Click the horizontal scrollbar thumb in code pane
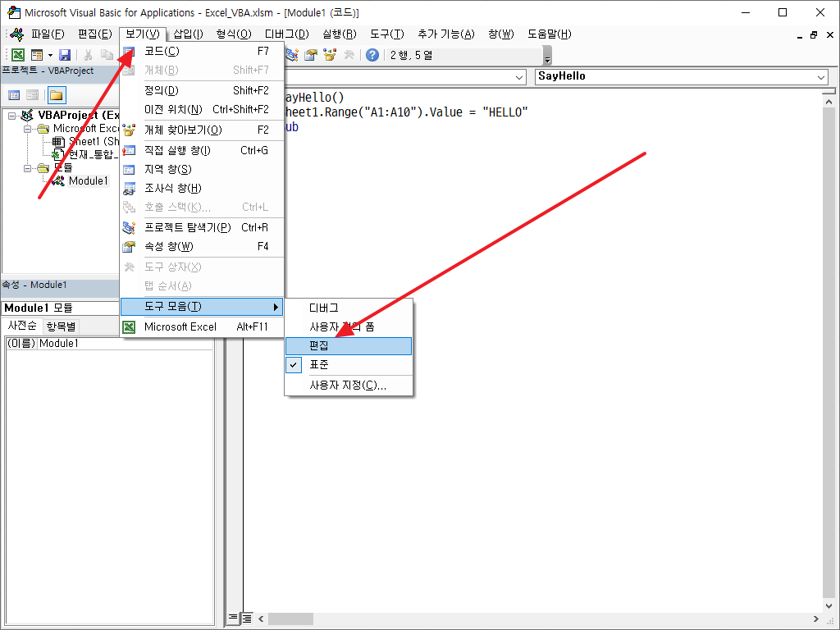840x630 pixels. coord(290,619)
